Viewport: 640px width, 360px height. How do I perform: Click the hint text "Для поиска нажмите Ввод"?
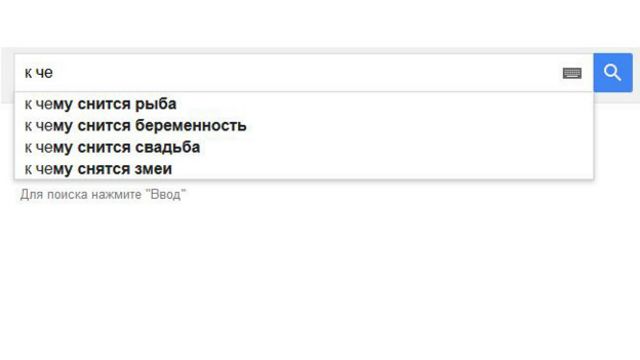pos(103,194)
